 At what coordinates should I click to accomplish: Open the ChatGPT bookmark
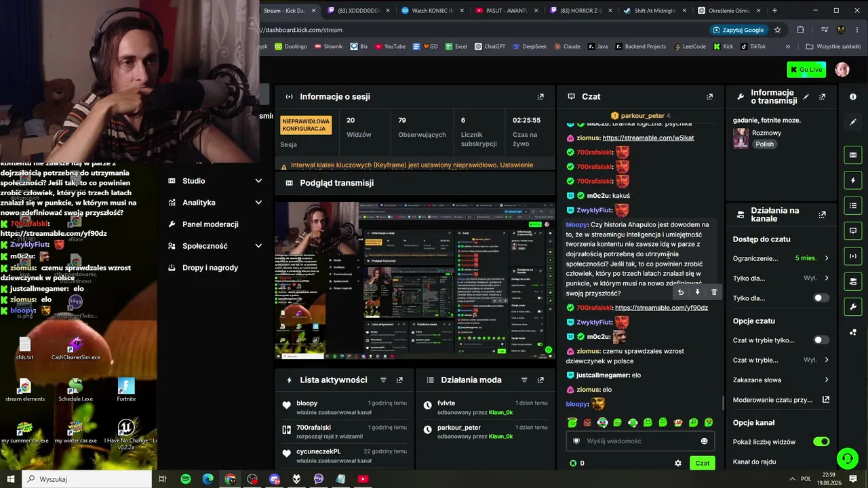[x=490, y=47]
